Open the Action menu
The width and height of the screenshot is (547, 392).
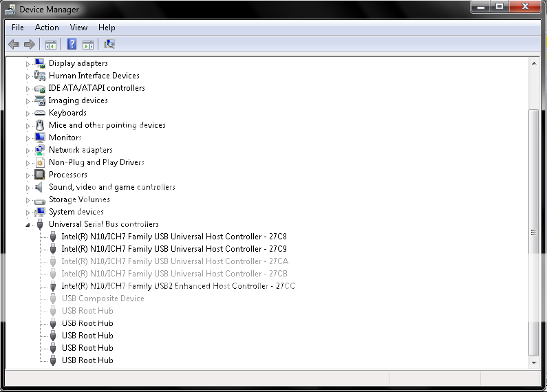47,28
